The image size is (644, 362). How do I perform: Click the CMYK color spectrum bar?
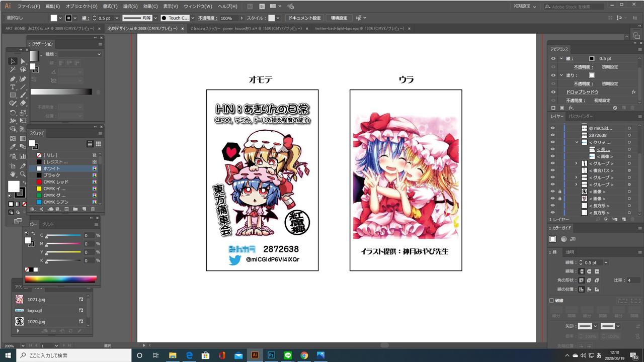(61, 279)
